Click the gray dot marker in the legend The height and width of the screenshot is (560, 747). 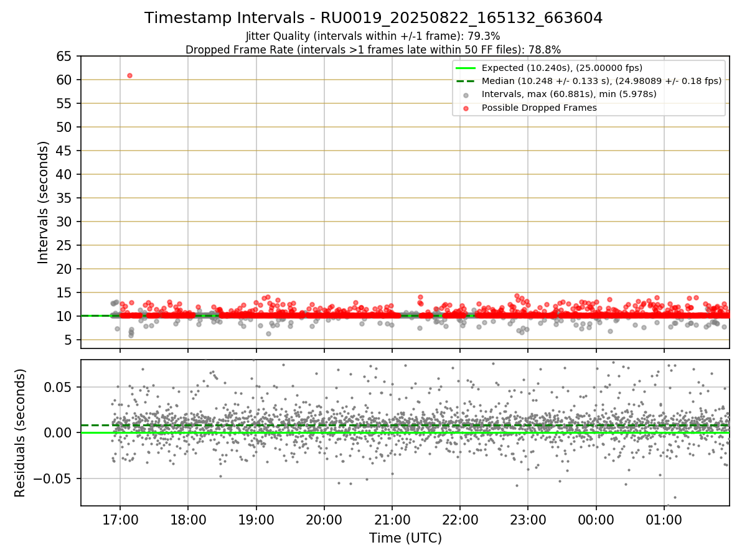[x=466, y=95]
